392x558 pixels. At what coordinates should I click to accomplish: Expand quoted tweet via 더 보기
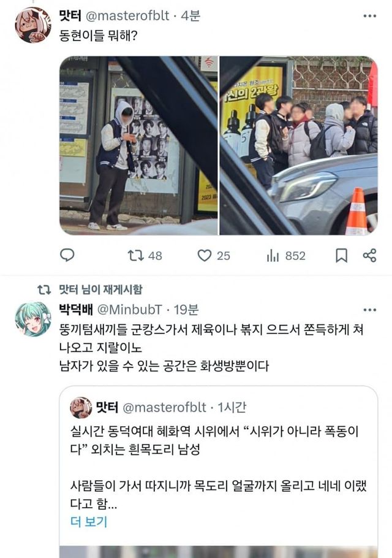click(x=88, y=522)
